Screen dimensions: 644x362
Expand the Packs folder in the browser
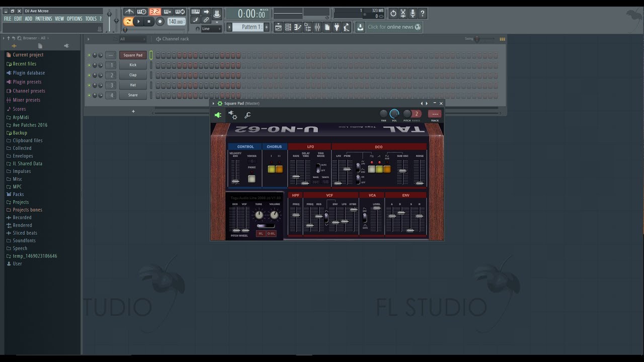point(17,194)
